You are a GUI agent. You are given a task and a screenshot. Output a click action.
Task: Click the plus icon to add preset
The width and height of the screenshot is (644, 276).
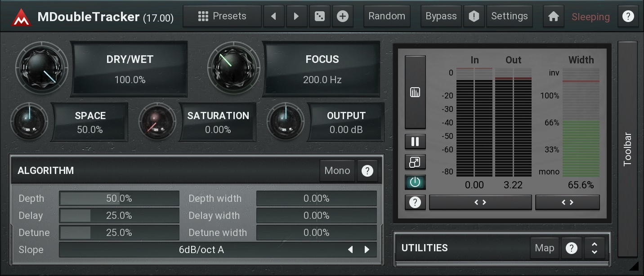343,17
